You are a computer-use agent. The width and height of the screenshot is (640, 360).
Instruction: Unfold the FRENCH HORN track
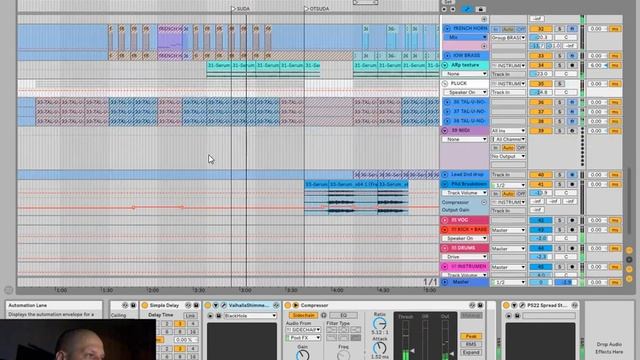point(447,29)
